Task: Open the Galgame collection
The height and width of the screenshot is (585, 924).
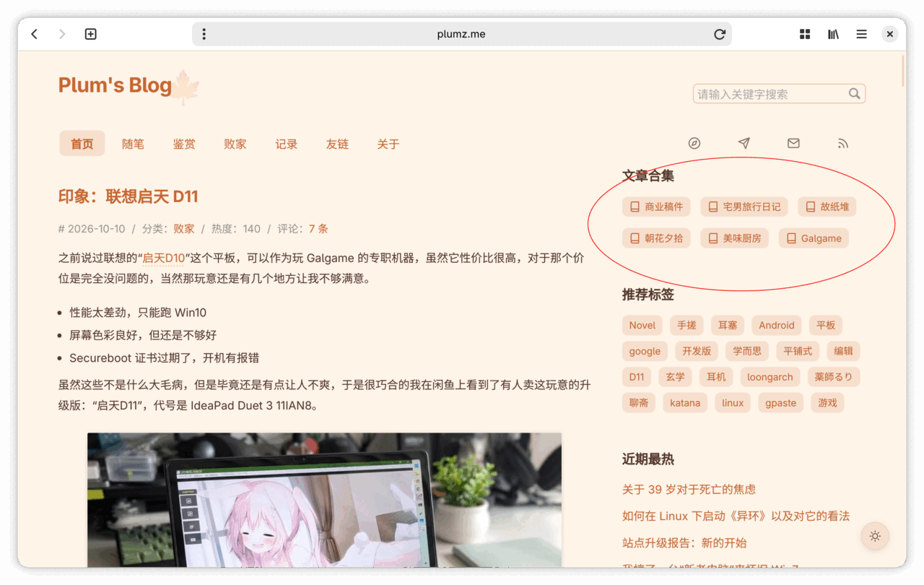Action: 814,238
